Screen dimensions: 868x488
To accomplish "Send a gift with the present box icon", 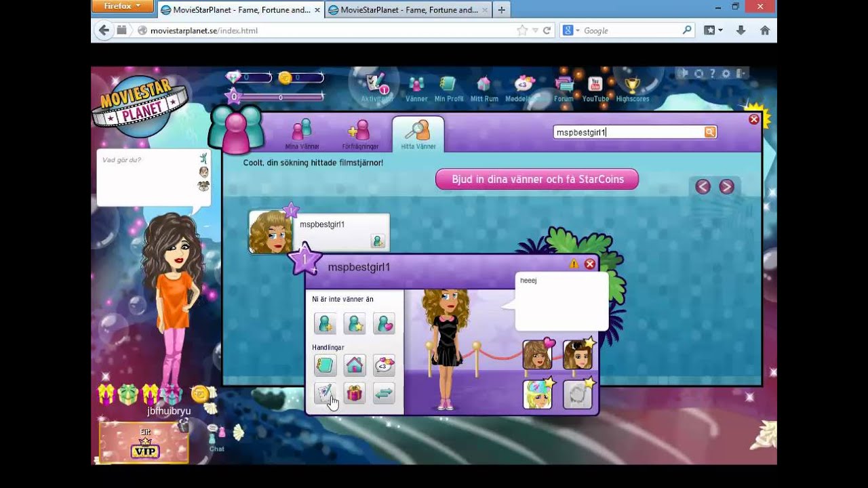I will [x=355, y=393].
